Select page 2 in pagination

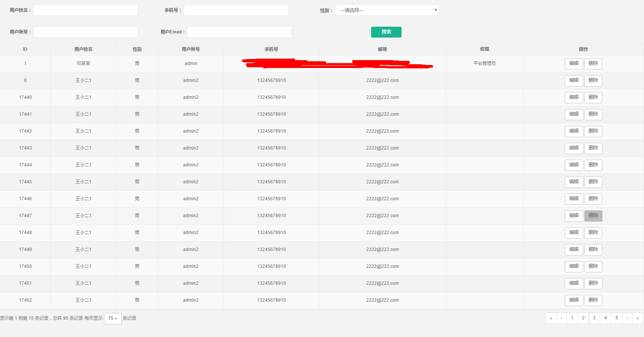583,318
